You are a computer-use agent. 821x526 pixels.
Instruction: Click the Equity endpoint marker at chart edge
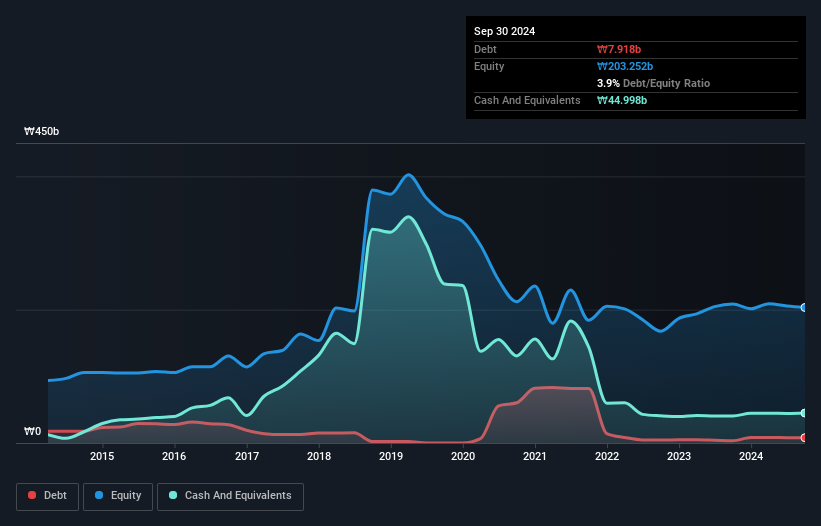[804, 308]
